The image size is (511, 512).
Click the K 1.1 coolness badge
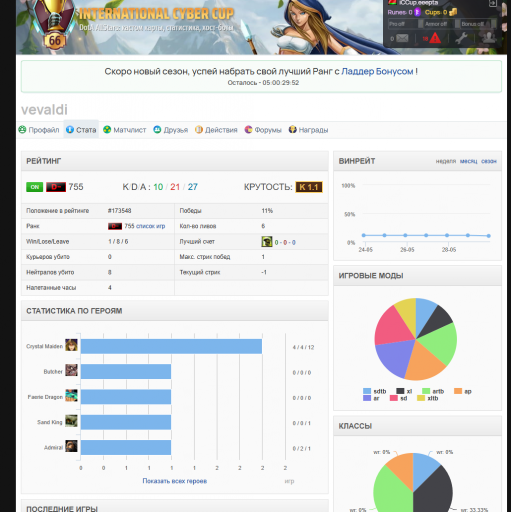(309, 187)
